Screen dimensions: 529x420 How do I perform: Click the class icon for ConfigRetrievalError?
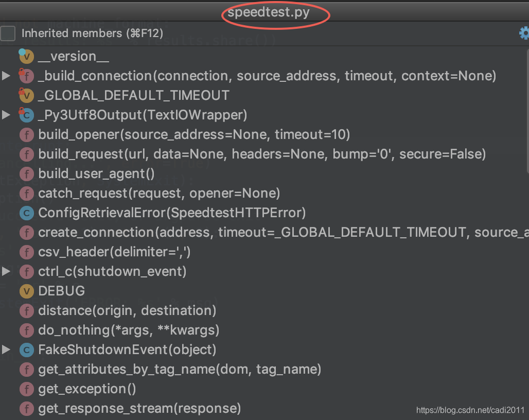(x=26, y=213)
